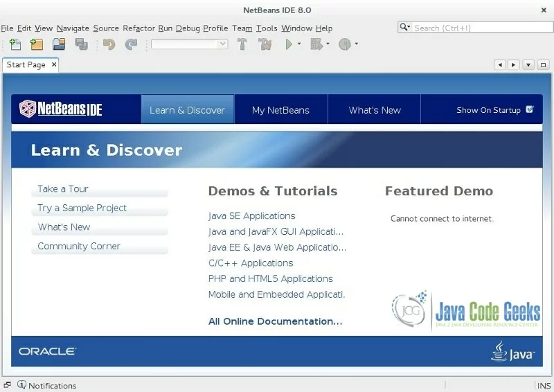Click the Run Project play icon
Image resolution: width=554 pixels, height=392 pixels.
coord(289,44)
